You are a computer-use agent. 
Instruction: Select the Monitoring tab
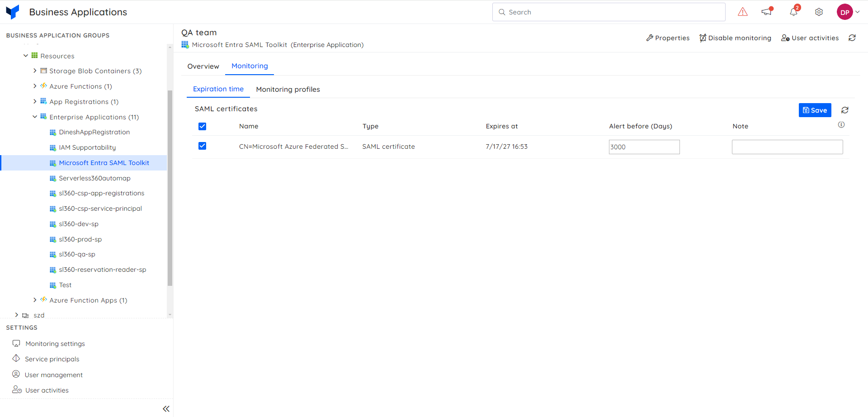pos(250,66)
